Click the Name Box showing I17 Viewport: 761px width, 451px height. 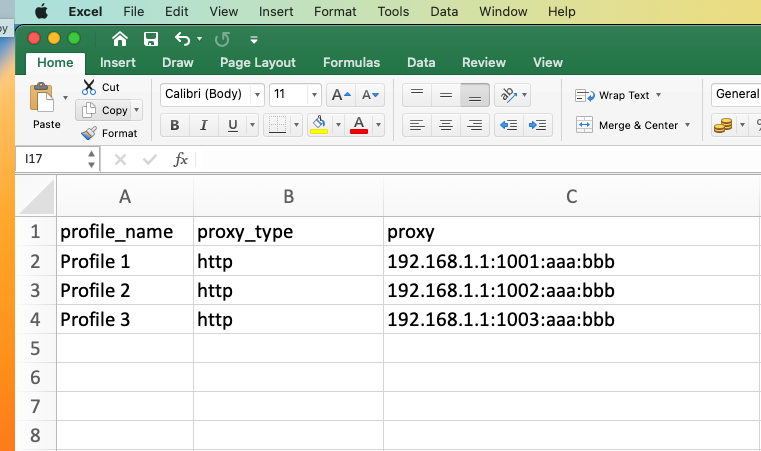(x=51, y=159)
